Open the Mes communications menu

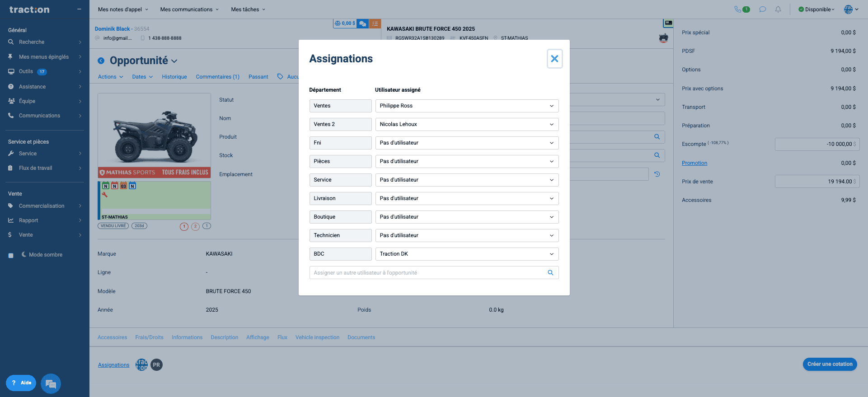coord(189,9)
